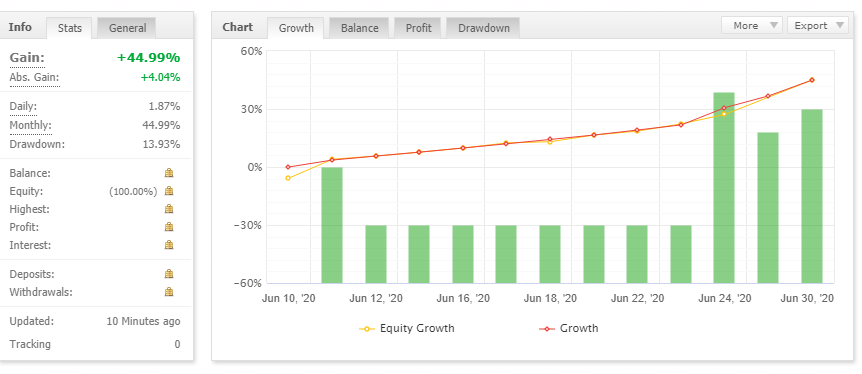
Task: Click the 10 Minutes ago updated value
Action: coord(143,321)
